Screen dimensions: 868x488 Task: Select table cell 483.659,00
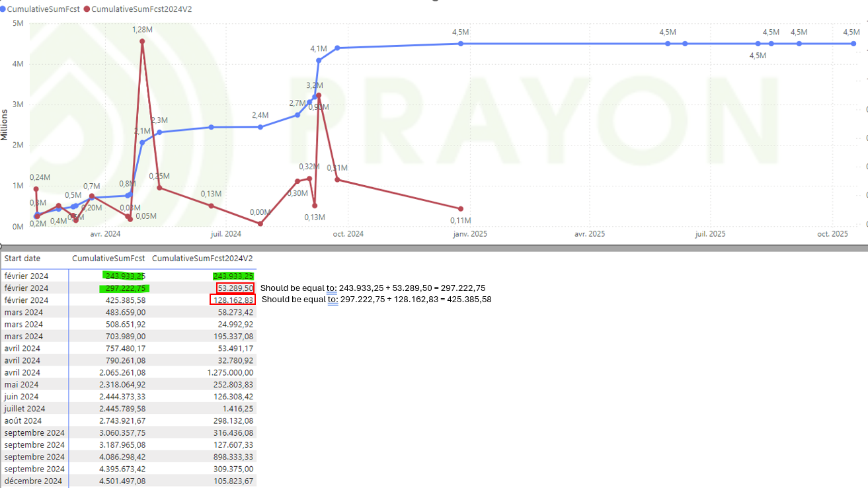(x=126, y=312)
